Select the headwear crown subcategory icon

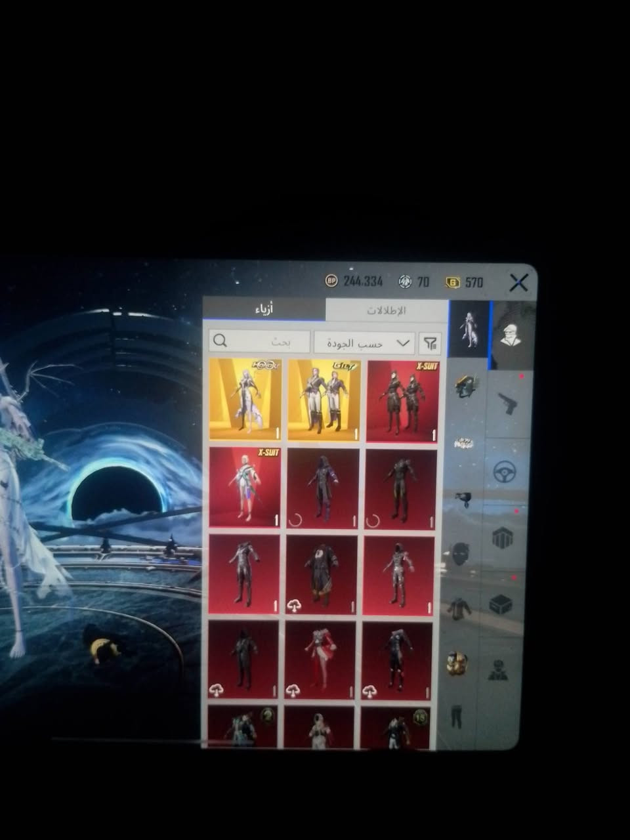[465, 444]
